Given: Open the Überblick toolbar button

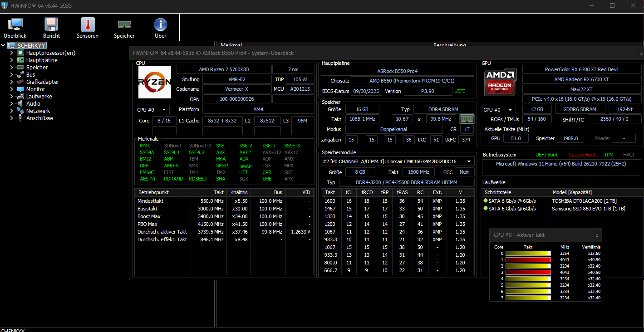Looking at the screenshot, I should tap(15, 28).
